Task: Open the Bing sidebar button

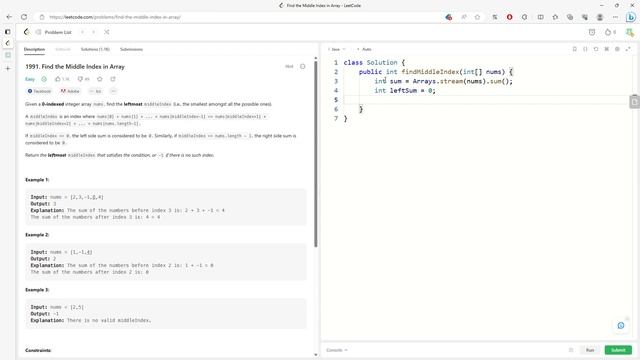Action: click(631, 17)
